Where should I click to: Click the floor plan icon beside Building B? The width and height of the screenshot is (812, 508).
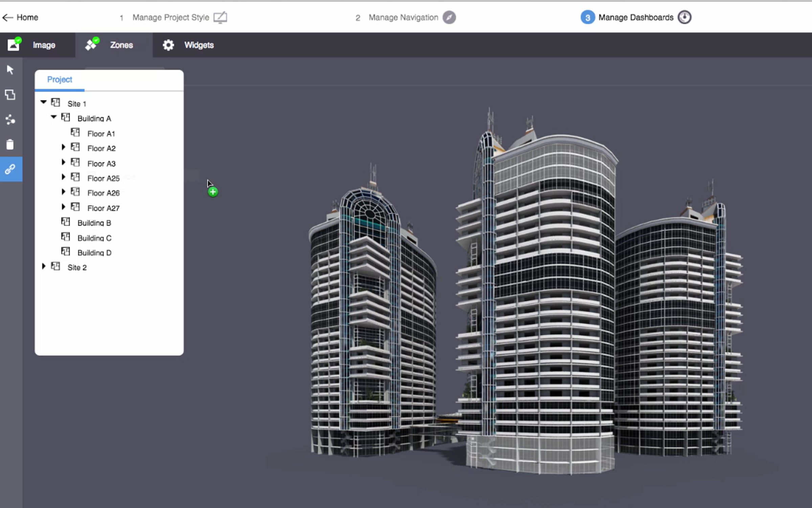(x=66, y=222)
